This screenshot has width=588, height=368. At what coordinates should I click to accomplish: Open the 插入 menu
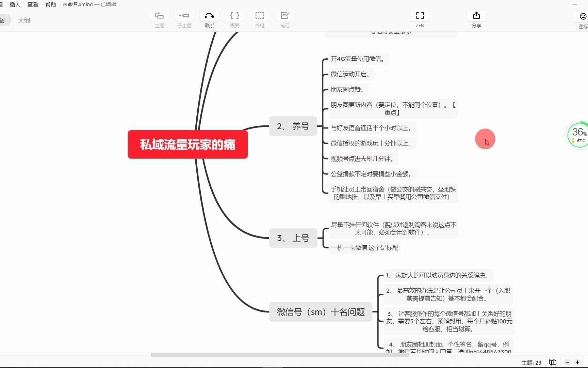(x=15, y=4)
